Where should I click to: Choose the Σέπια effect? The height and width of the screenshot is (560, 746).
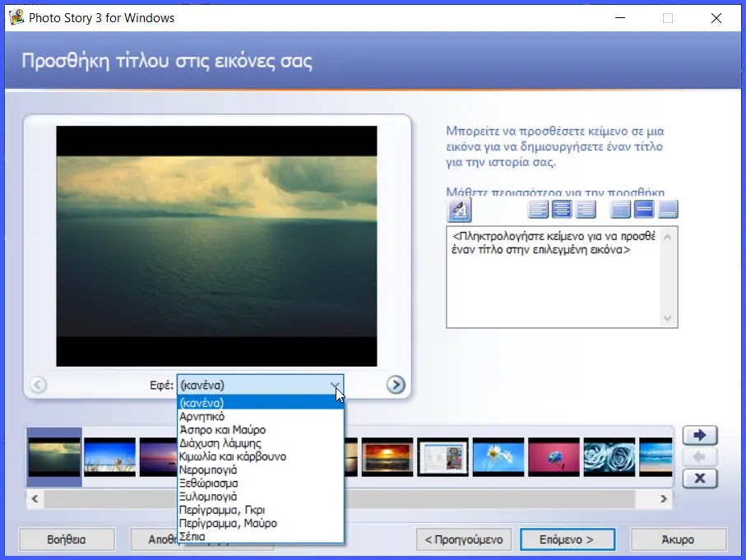click(x=260, y=536)
